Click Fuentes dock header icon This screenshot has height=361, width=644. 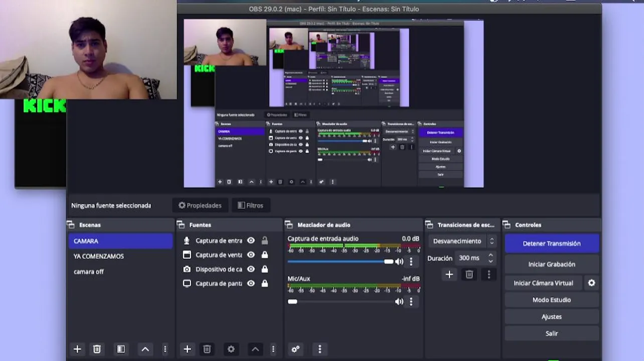(x=181, y=225)
